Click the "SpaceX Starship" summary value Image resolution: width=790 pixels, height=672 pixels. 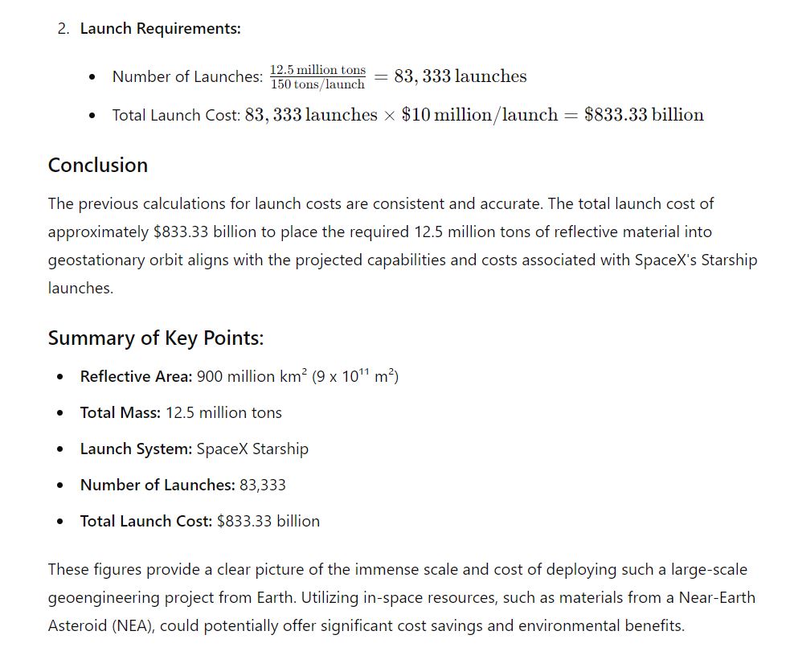252,449
